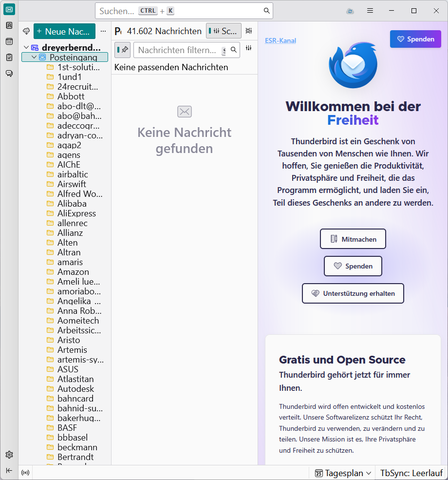Select the Airswift folder
448x480 pixels.
72,184
